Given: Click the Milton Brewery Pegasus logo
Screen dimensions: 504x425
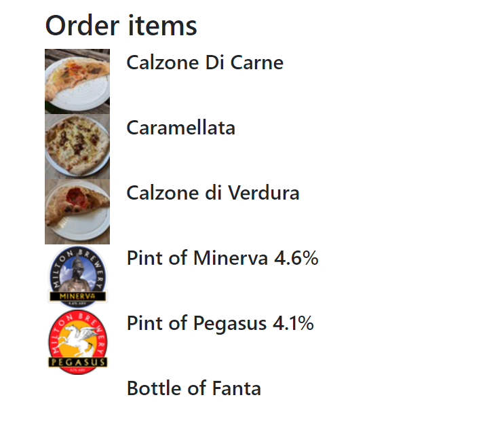Looking at the screenshot, I should tap(77, 341).
